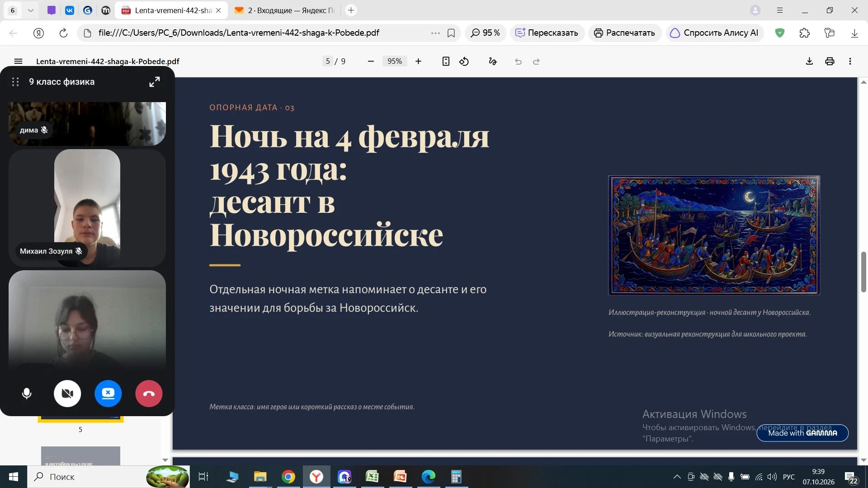This screenshot has height=488, width=868.
Task: Bookmark the current page in address bar
Action: click(451, 33)
